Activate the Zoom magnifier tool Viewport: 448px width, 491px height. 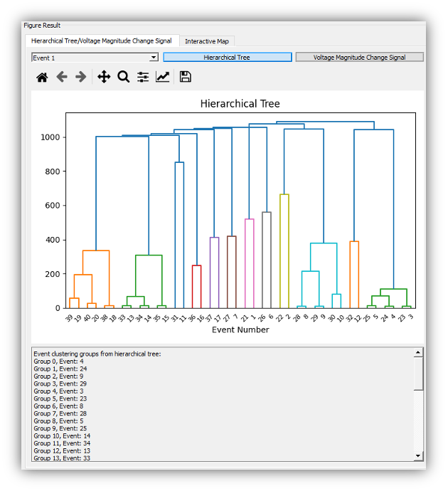click(x=124, y=77)
